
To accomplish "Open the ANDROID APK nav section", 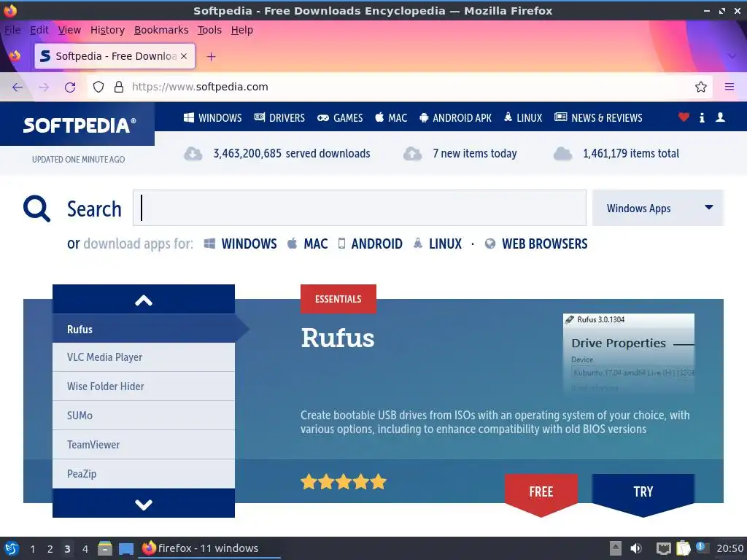I will [455, 117].
